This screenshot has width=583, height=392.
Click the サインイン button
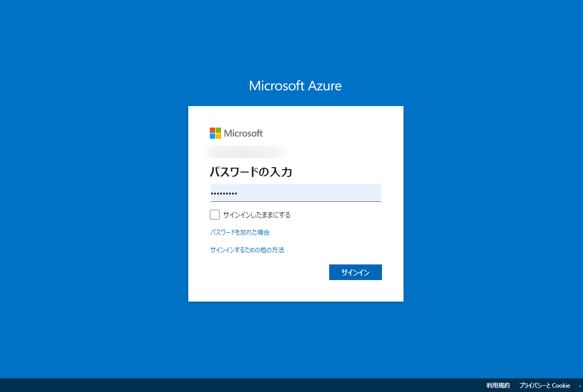(x=355, y=272)
